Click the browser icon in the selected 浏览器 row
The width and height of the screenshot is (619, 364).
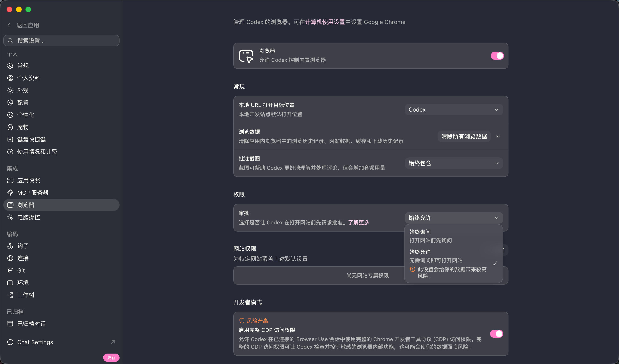point(10,205)
